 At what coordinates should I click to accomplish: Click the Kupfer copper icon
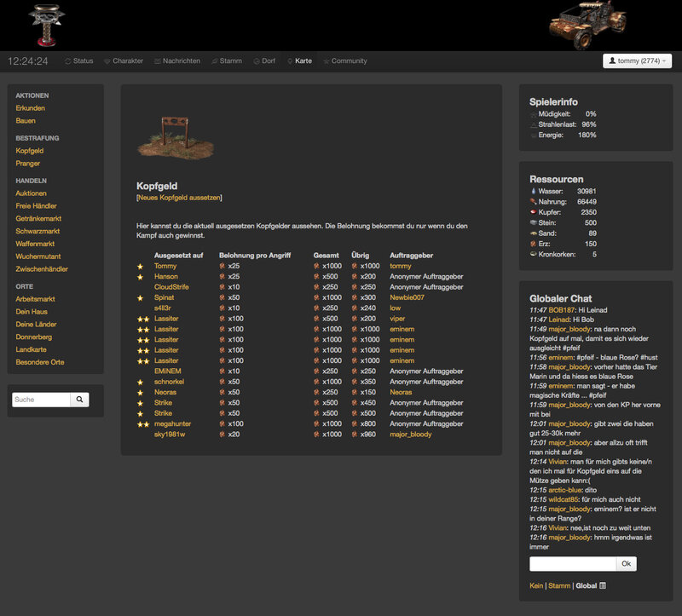(535, 212)
